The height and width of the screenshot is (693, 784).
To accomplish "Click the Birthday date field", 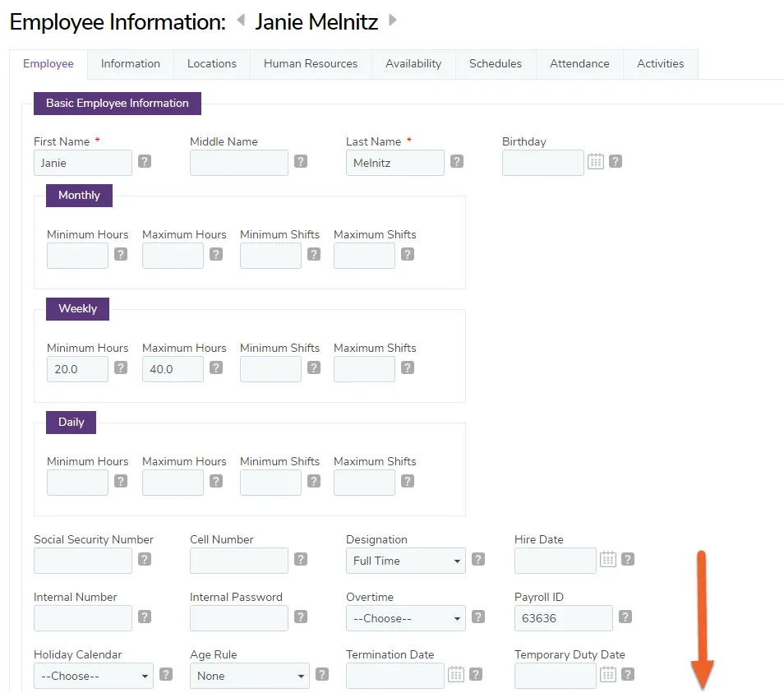I will coord(543,163).
